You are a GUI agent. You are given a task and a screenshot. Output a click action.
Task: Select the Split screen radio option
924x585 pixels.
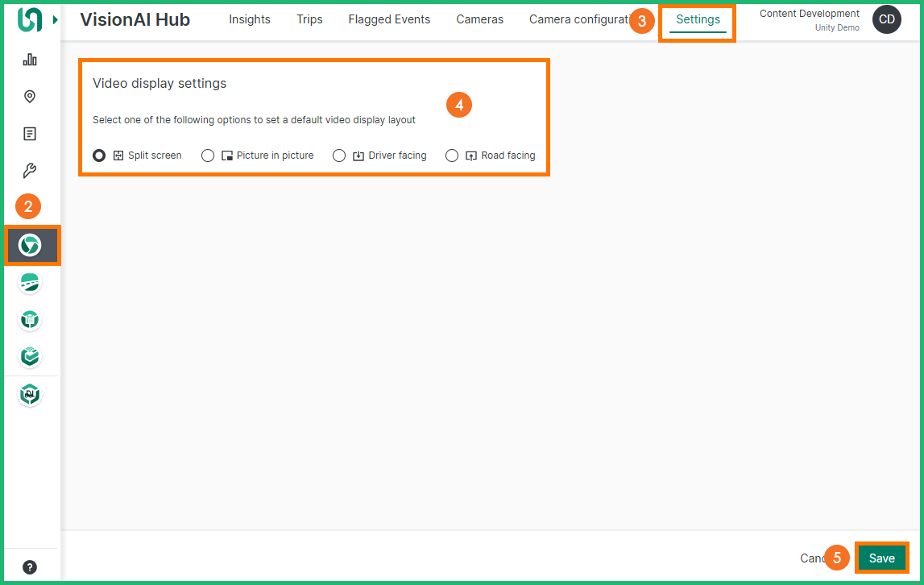[99, 156]
